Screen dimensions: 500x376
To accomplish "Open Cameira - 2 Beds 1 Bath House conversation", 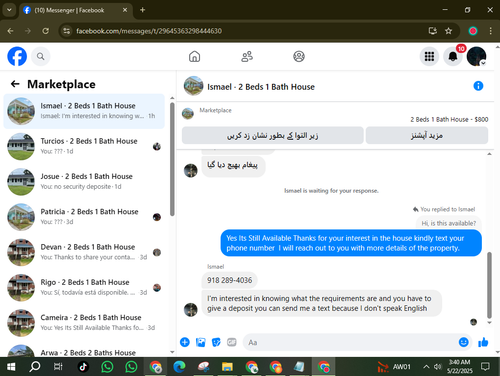I will pos(84,323).
